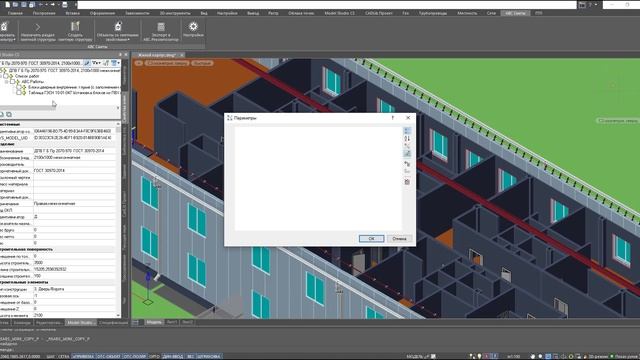Click the white list area of Параметры dialog
640x360 pixels.
(318, 178)
